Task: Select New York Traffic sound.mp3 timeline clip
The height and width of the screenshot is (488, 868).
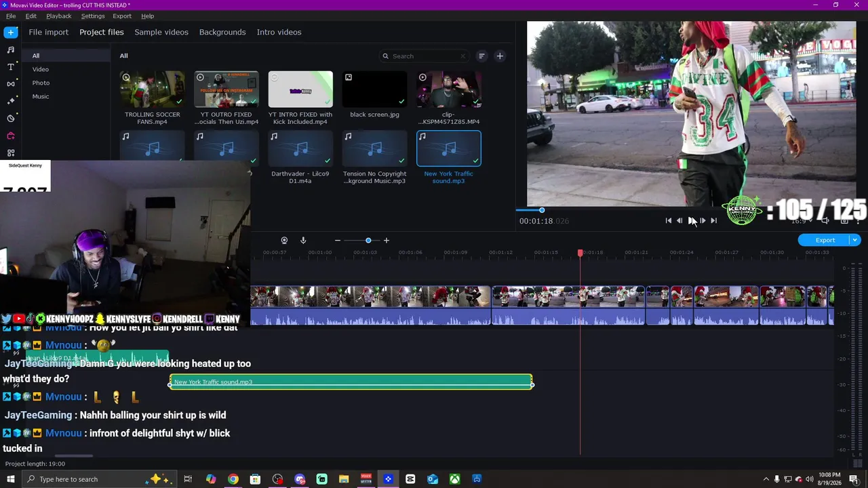Action: 351,382
